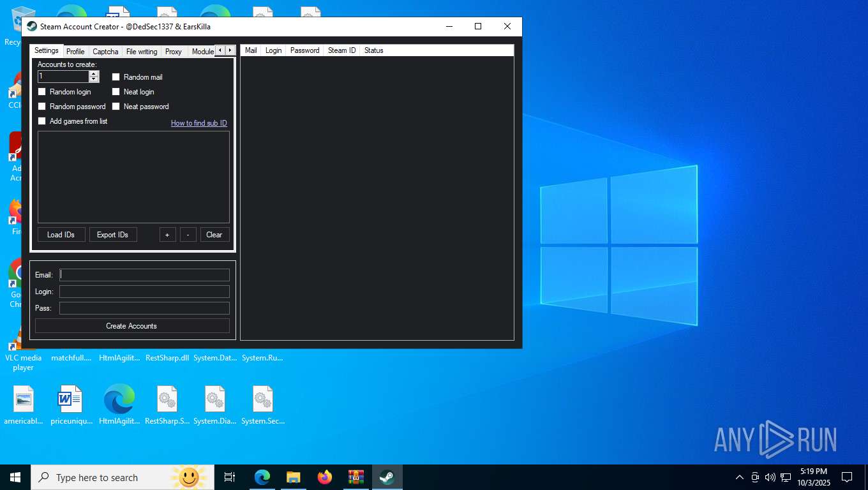This screenshot has height=490, width=868.
Task: Click the Steam ID column header
Action: (x=341, y=50)
